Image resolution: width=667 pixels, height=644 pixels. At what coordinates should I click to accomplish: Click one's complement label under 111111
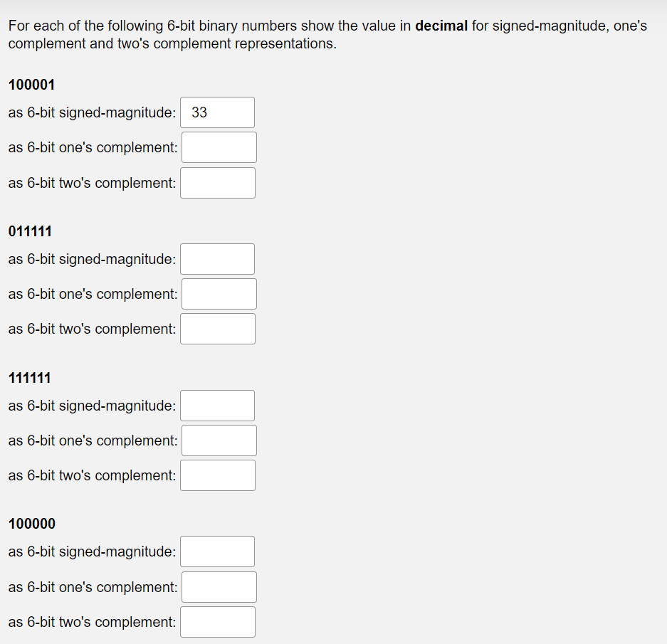click(93, 440)
